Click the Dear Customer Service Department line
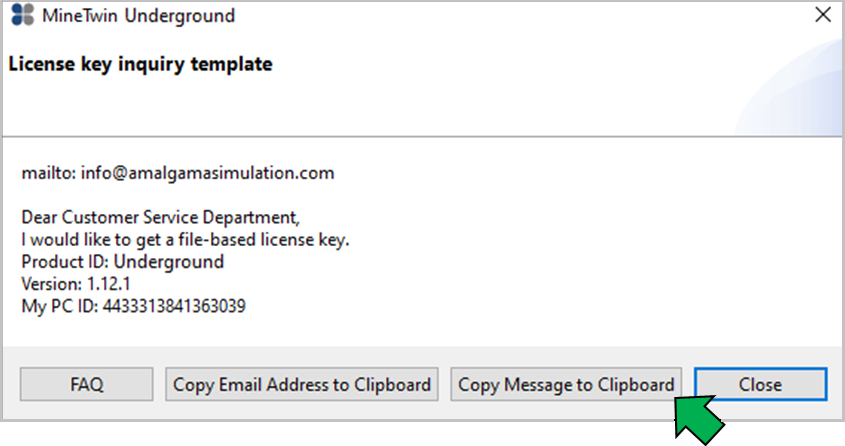Screen dimensions: 845x446 pos(161,217)
